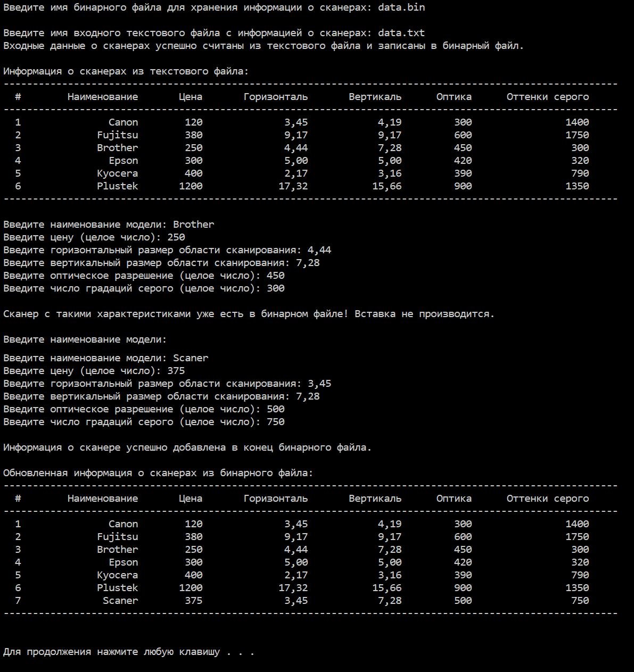Click Canon's price "120" in the text-file table
Image resolution: width=634 pixels, height=672 pixels.
(194, 122)
